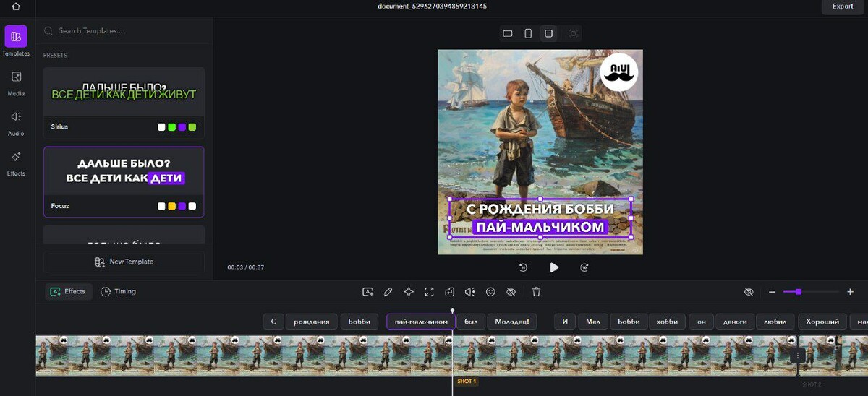Open the three-dot menu on the timeline clip
The width and height of the screenshot is (868, 396).
click(x=798, y=356)
